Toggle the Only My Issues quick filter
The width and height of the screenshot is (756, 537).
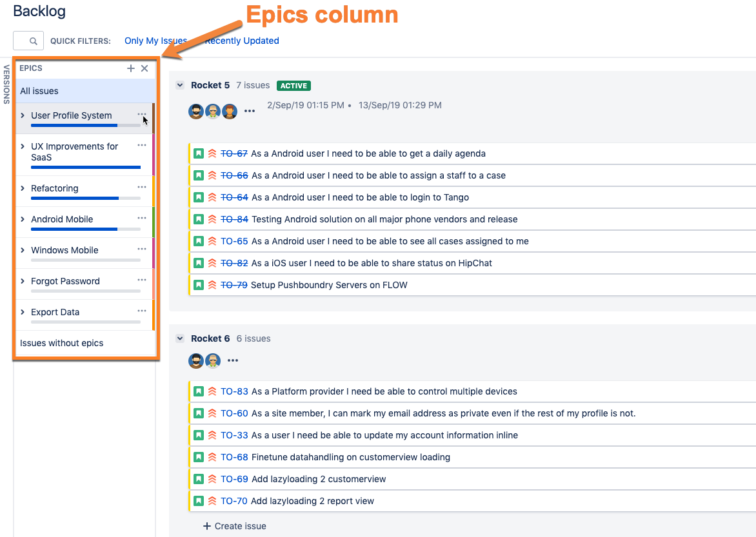pyautogui.click(x=155, y=41)
